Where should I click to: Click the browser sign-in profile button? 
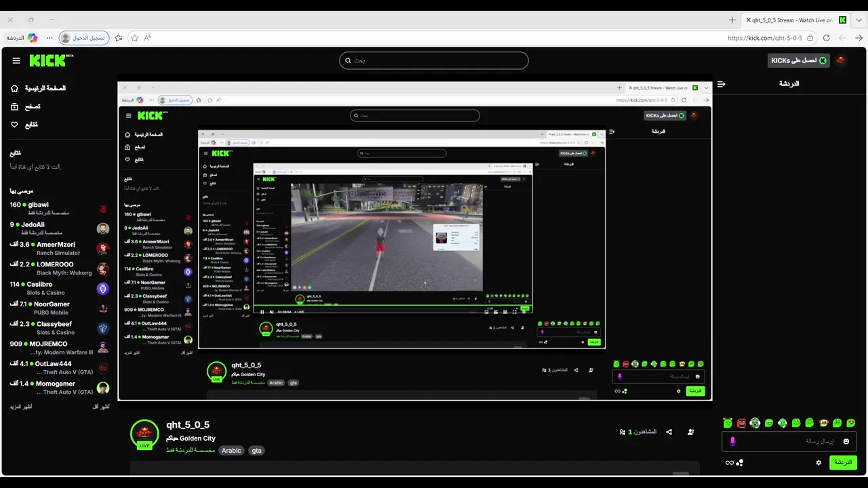83,38
